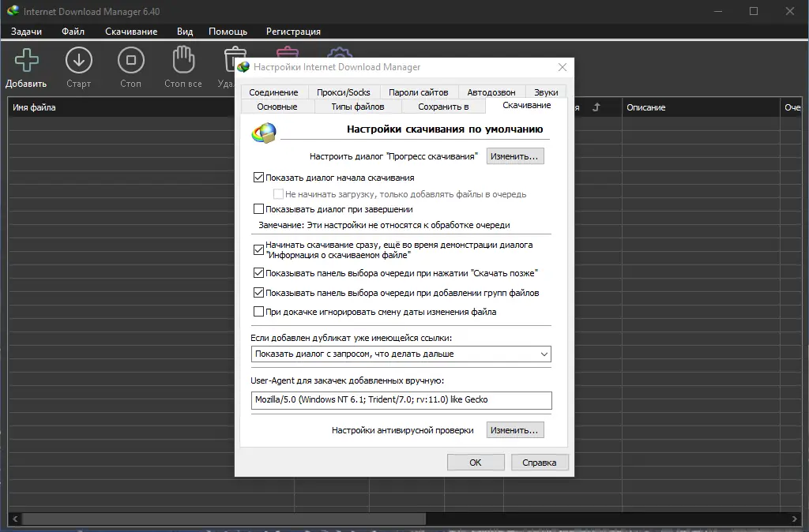Select the Скачивание tab
This screenshot has width=809, height=532.
(526, 105)
